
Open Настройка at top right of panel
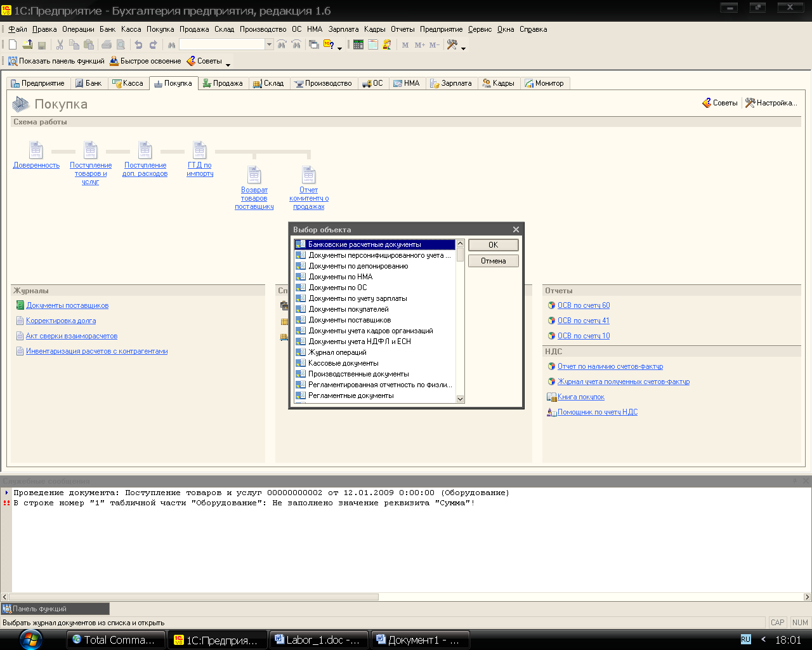point(771,103)
